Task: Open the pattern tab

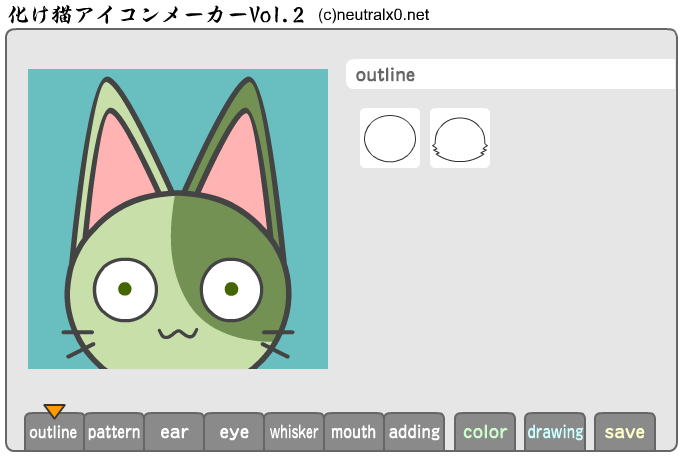Action: [x=114, y=432]
